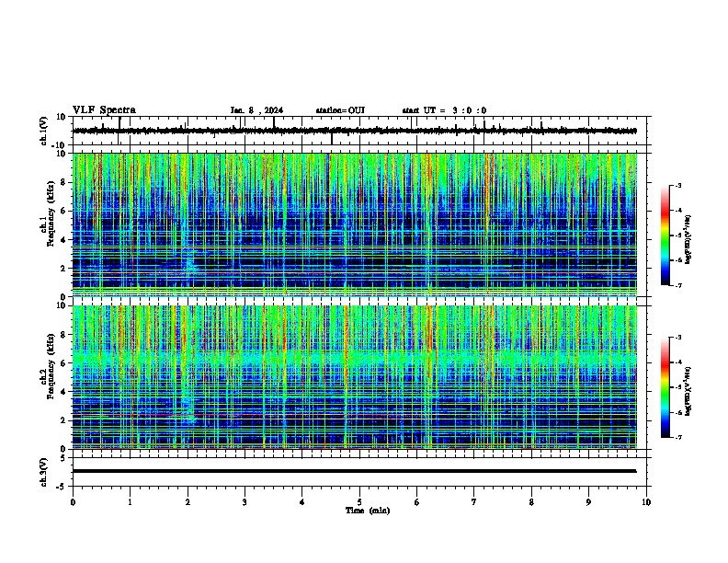The image size is (728, 563).
Task: Select the "station=OUJ" header text
Action: (x=340, y=110)
